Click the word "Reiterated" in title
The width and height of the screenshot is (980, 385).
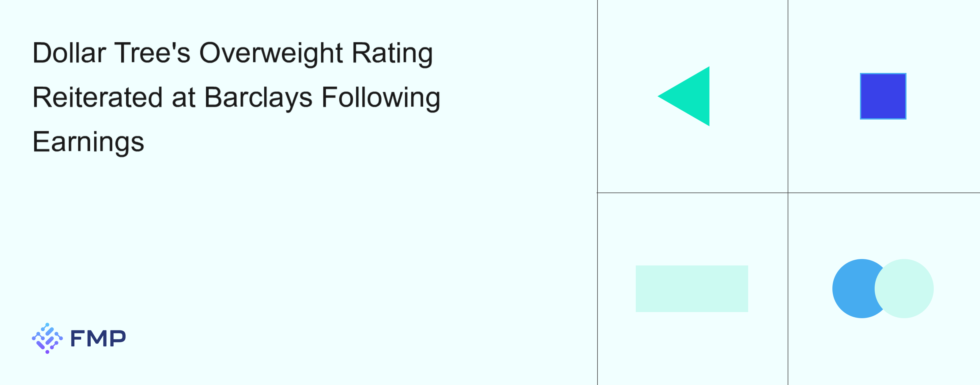point(98,97)
